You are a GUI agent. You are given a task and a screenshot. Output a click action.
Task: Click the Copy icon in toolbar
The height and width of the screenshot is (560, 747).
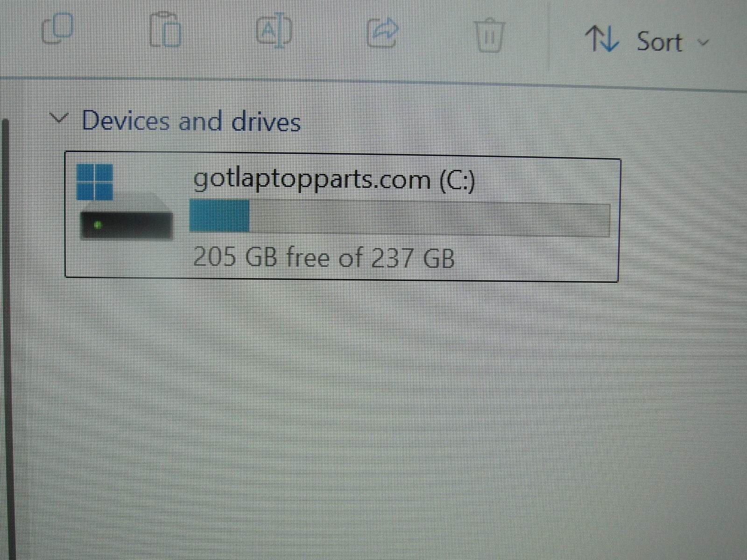(x=58, y=28)
